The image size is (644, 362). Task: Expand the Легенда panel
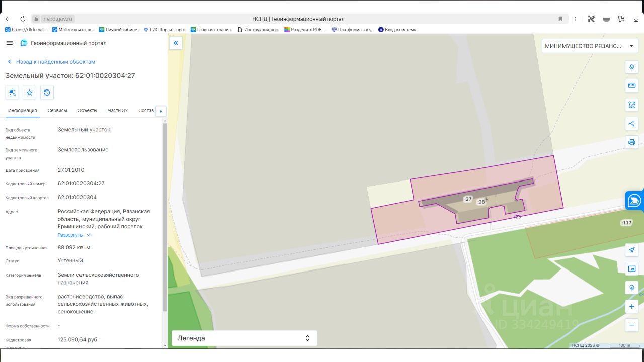(244, 338)
